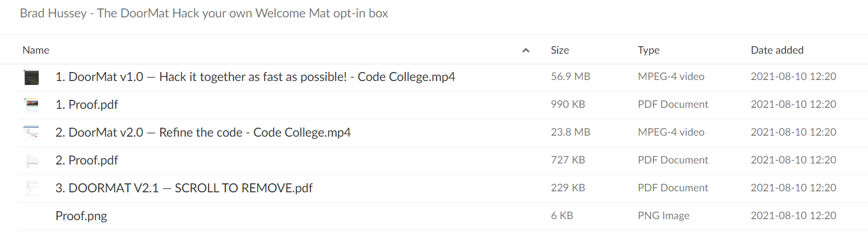Screen dimensions: 868x241
Task: Click the PNG Image type cell
Action: [x=663, y=216]
